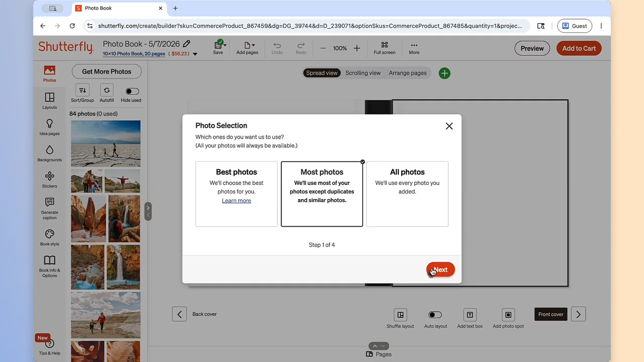644x362 pixels.
Task: Toggle the Auto layout switch
Action: [435, 315]
